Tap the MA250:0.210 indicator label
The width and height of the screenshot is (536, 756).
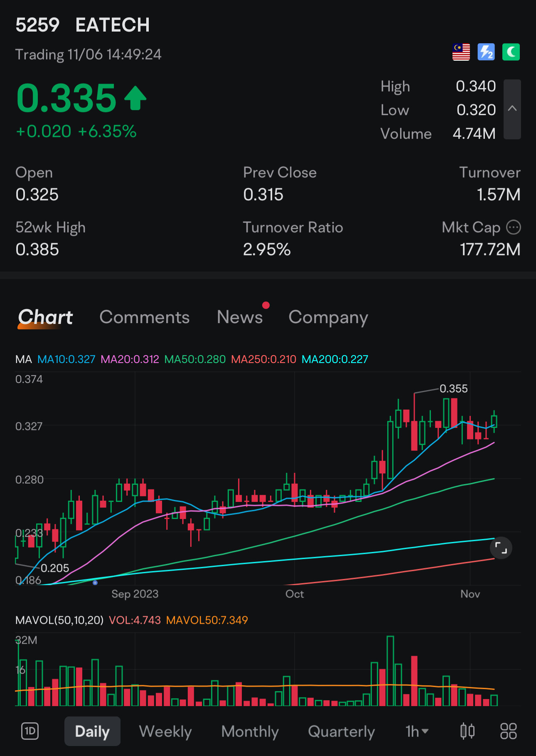click(263, 359)
